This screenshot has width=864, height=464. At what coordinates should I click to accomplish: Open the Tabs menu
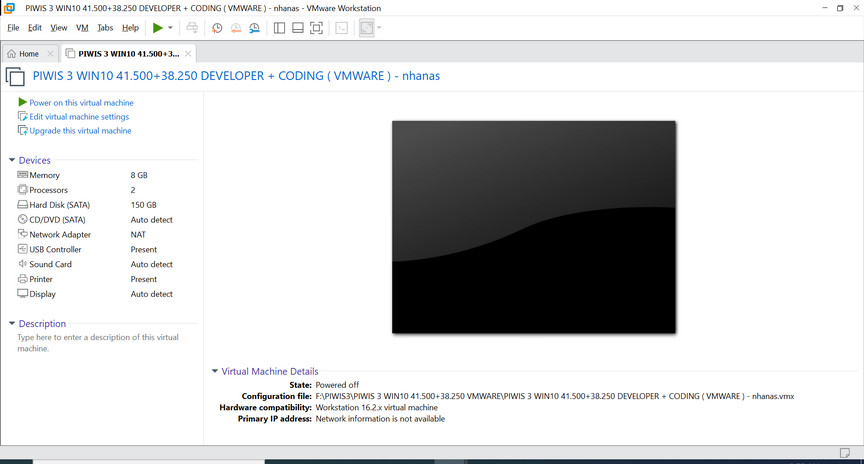coord(105,28)
